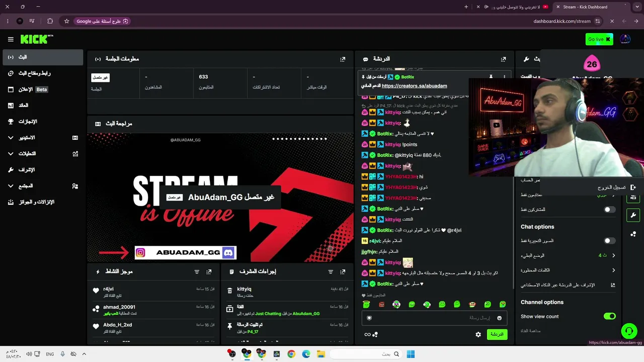The image size is (644, 362).
Task: Open the support headset chat bubble
Action: [x=629, y=331]
